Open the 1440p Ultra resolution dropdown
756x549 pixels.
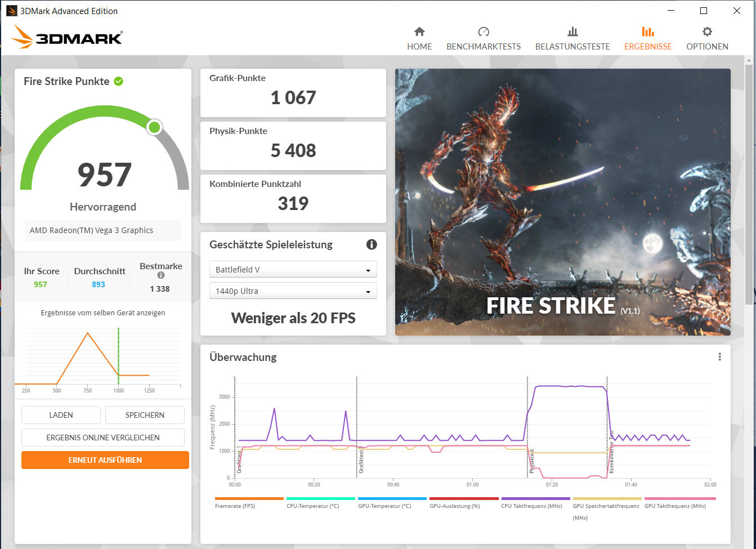[293, 291]
